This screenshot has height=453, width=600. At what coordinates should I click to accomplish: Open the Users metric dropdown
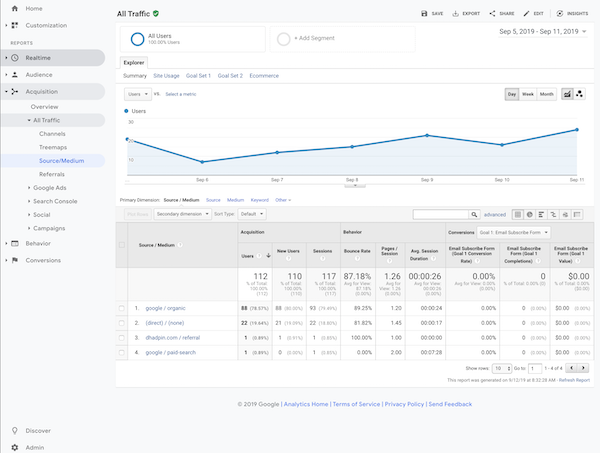(138, 94)
